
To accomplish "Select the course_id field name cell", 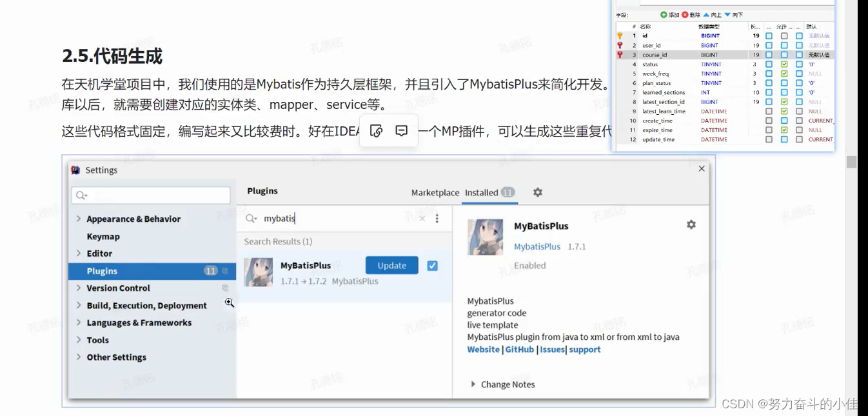I will pos(655,55).
